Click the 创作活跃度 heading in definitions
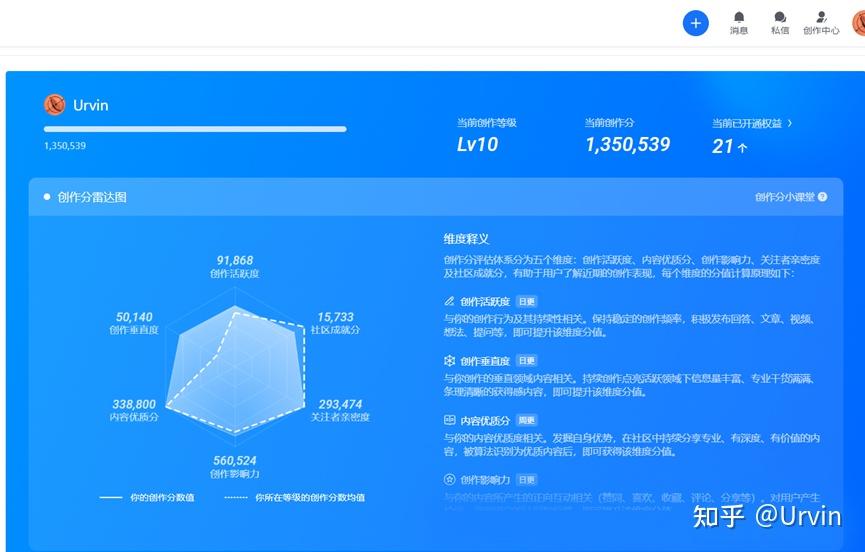The height and width of the screenshot is (552, 865). (x=485, y=302)
